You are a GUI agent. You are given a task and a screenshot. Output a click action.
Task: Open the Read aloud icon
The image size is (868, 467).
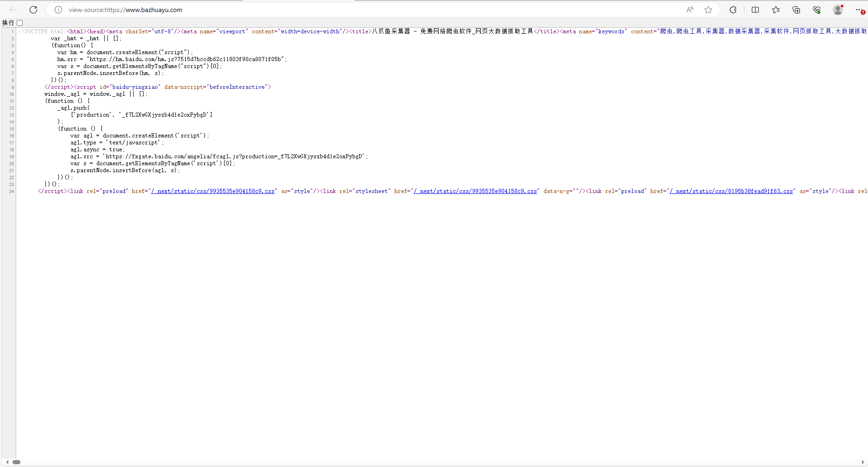(x=690, y=10)
